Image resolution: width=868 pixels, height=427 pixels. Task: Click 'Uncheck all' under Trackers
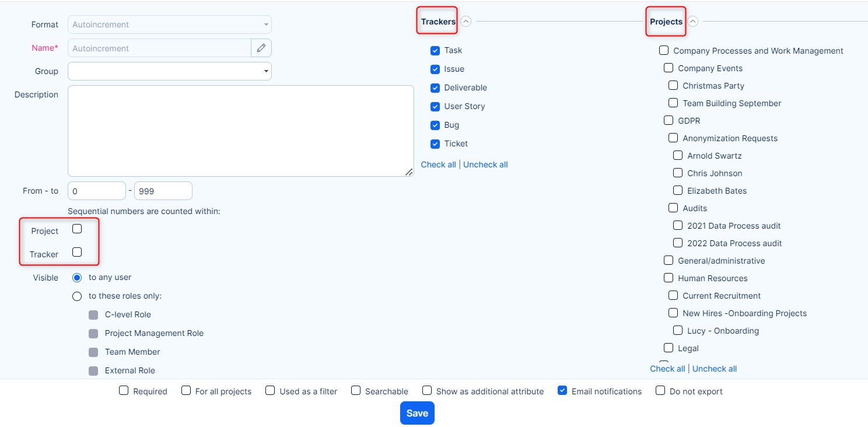[485, 164]
